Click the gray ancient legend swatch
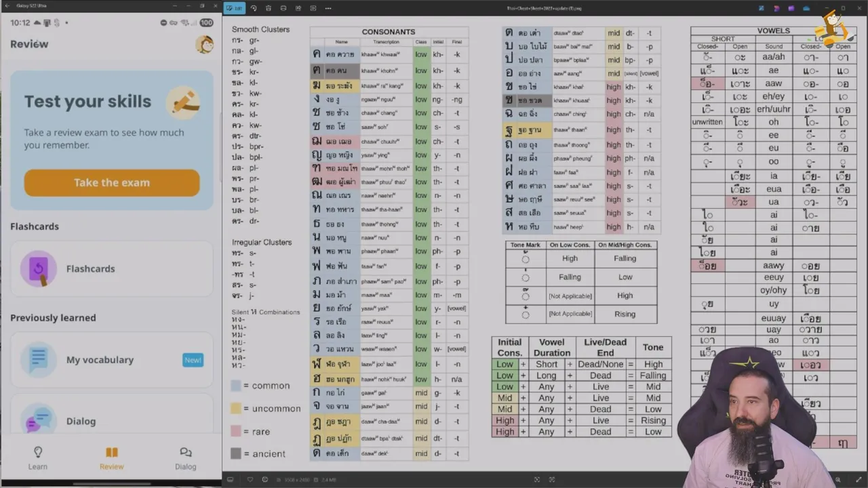 pyautogui.click(x=236, y=454)
